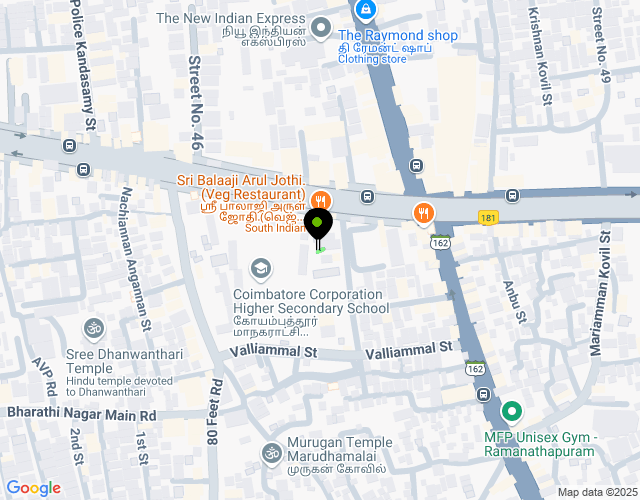The height and width of the screenshot is (500, 640).
Task: Select Sree Dhanwanthari Temple Om icon
Action: (x=94, y=328)
